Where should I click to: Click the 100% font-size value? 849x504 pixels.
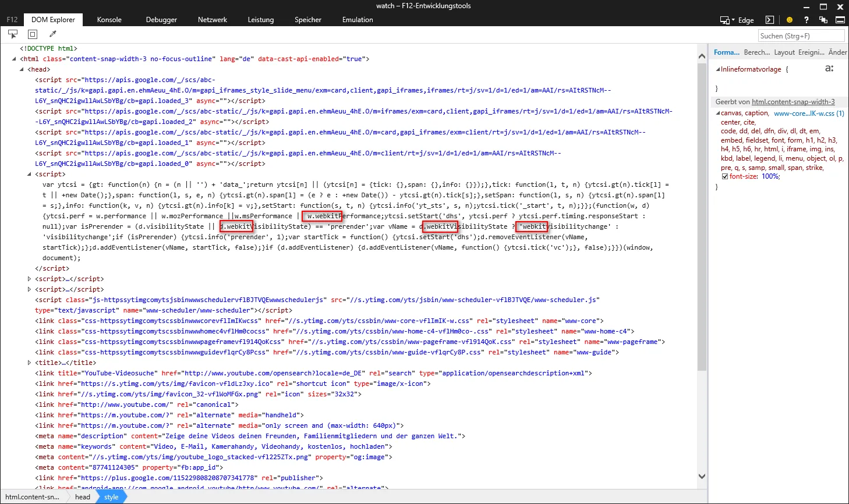click(x=770, y=176)
